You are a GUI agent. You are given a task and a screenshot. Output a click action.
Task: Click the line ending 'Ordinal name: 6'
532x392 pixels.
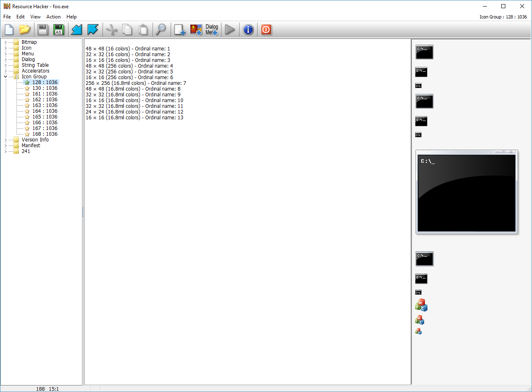point(129,77)
